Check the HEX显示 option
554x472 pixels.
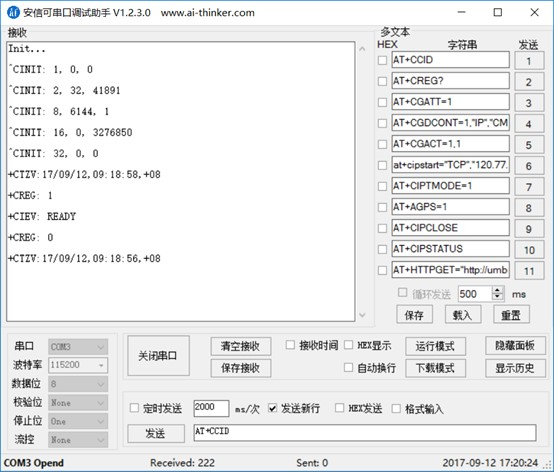[348, 345]
